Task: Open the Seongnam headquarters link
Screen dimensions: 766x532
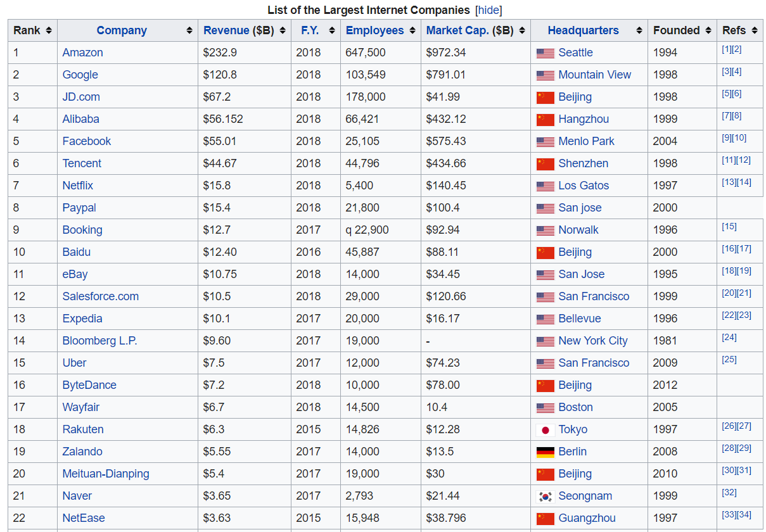Action: tap(585, 496)
